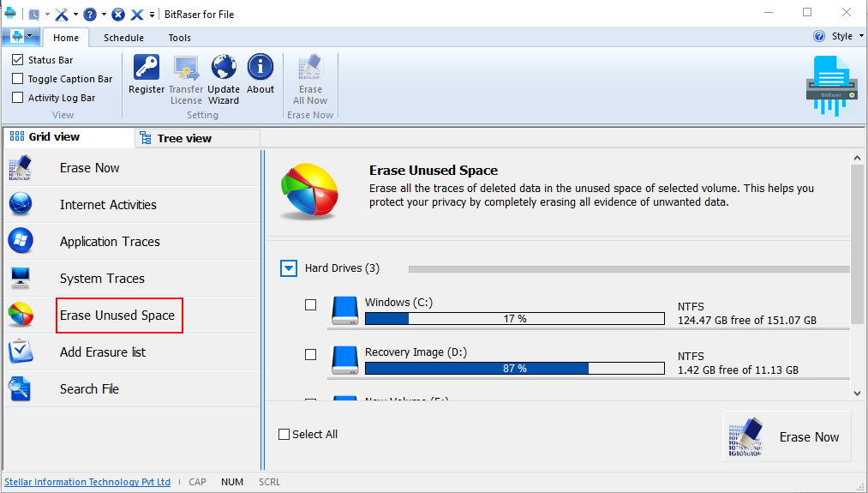Click the '124.47 GB free of 151.07 GB' text
Viewport: 868px width, 493px height.
click(747, 320)
